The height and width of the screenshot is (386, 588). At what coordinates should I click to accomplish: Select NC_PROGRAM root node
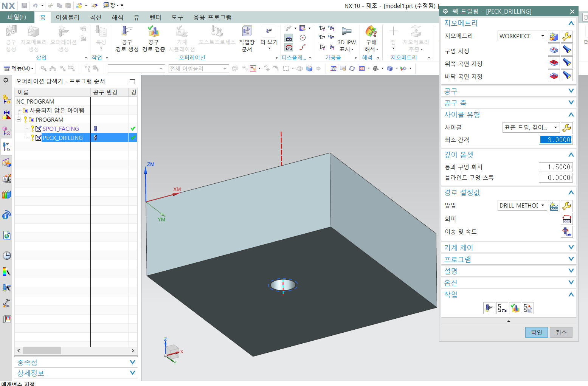coord(35,101)
